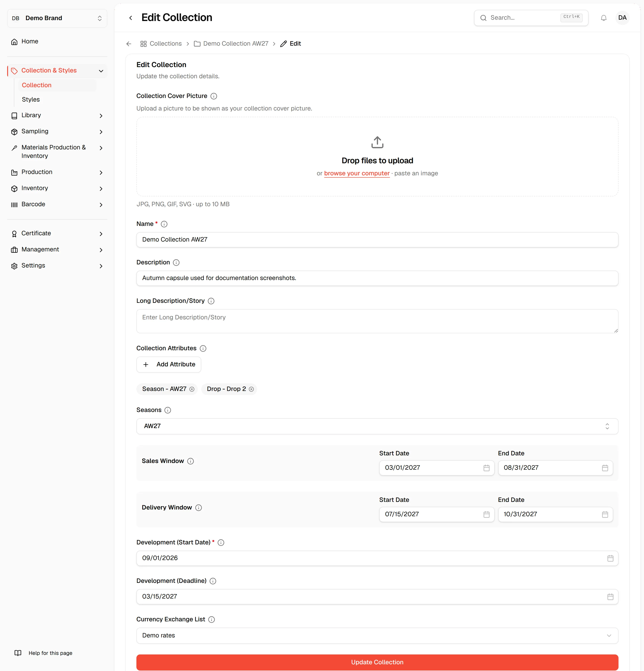Click the Description info icon

click(x=176, y=263)
